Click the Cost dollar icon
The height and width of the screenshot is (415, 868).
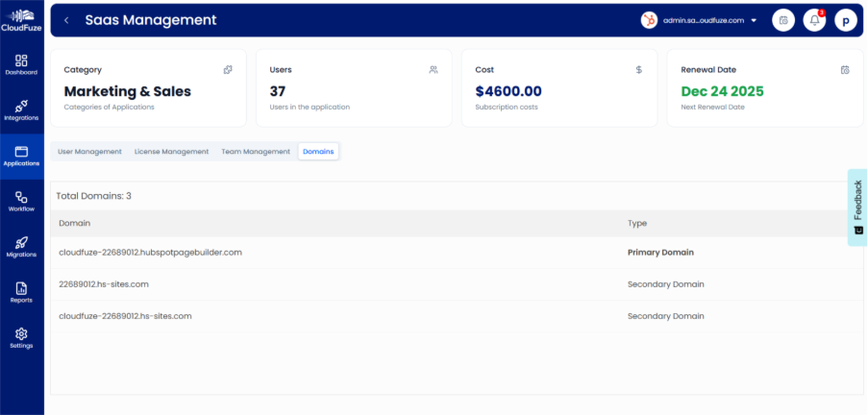[x=639, y=70]
